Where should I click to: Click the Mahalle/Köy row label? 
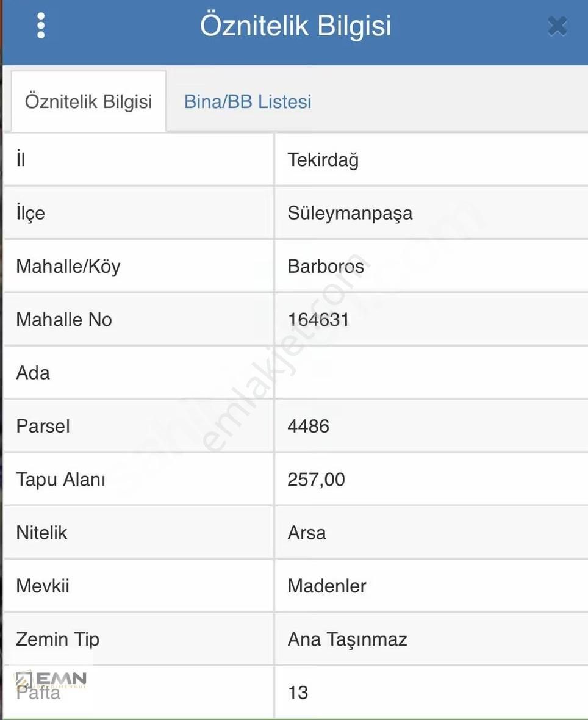[x=68, y=266]
